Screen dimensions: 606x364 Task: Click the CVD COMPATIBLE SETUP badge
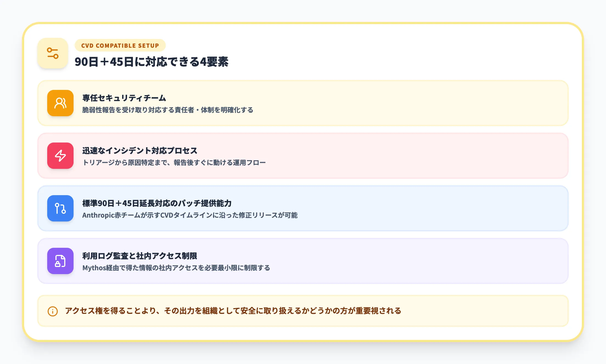click(120, 46)
